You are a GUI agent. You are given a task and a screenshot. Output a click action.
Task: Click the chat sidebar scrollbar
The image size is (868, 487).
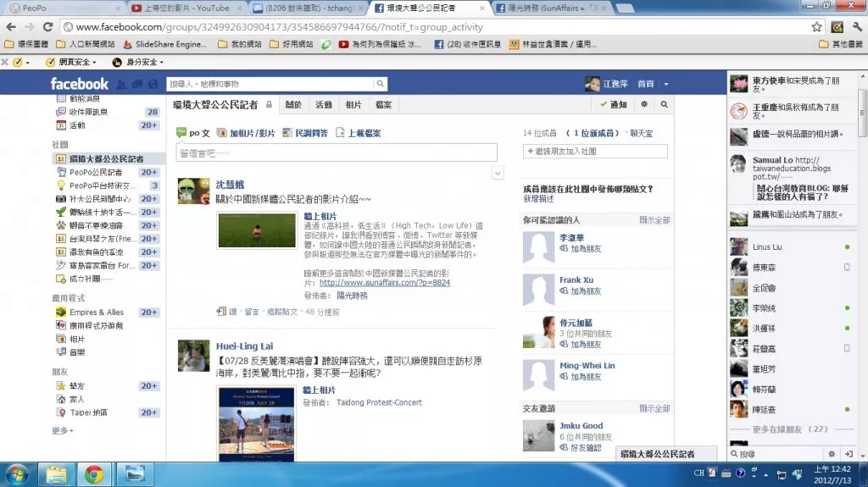[x=862, y=113]
